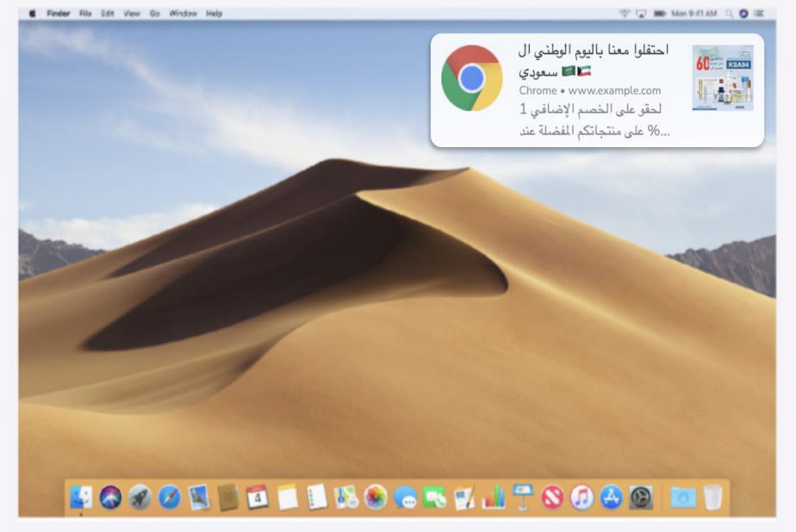Click the Siri icon in the menu bar
This screenshot has height=532, width=796.
point(743,13)
